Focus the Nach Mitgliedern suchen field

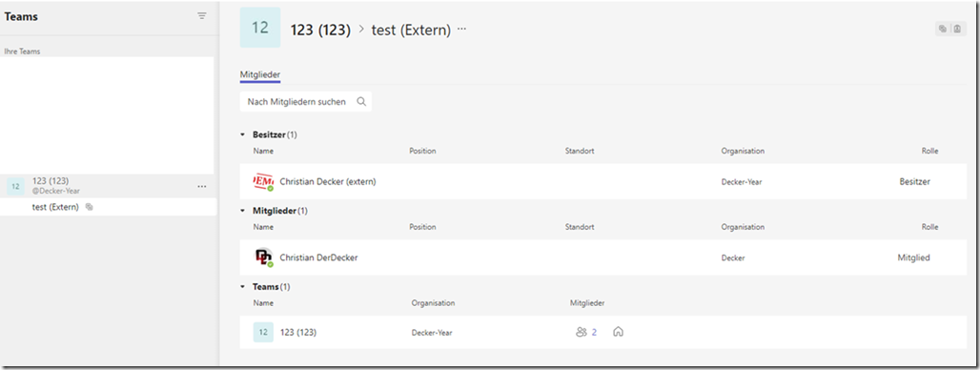[306, 101]
